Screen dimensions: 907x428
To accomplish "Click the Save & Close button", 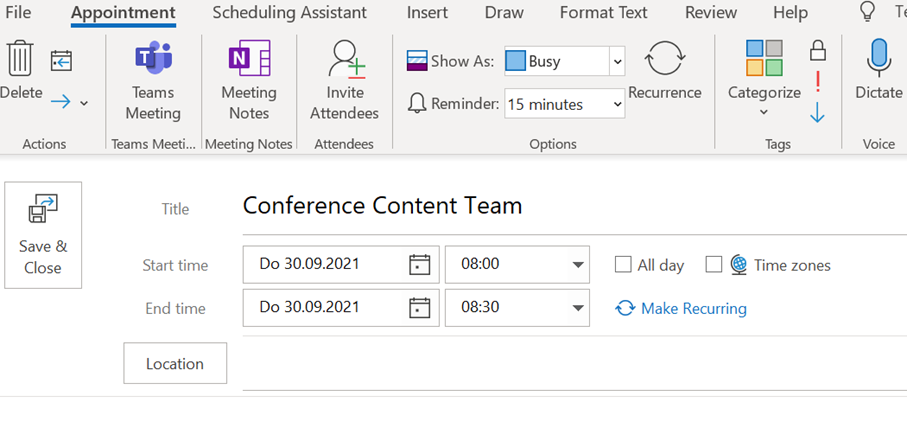I will pos(43,235).
